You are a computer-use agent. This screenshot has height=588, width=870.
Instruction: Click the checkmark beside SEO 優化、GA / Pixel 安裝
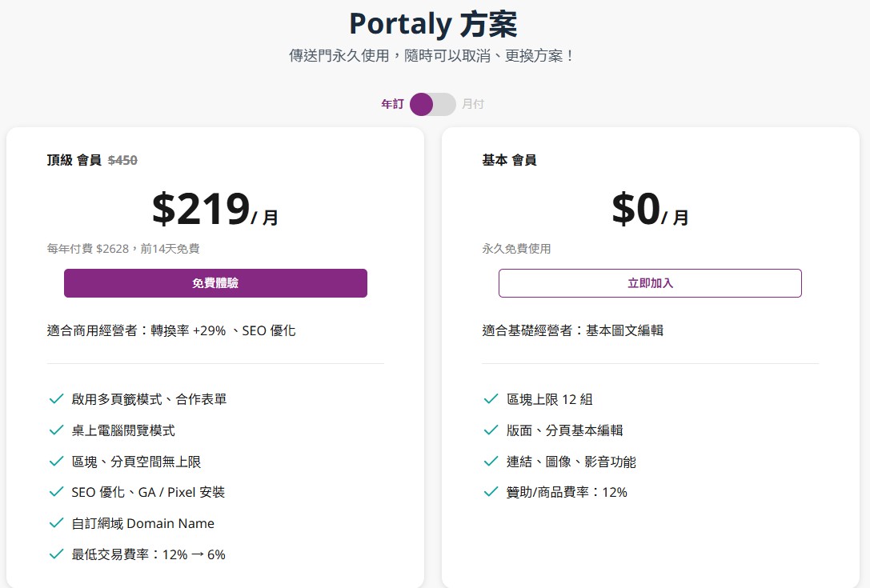click(55, 492)
